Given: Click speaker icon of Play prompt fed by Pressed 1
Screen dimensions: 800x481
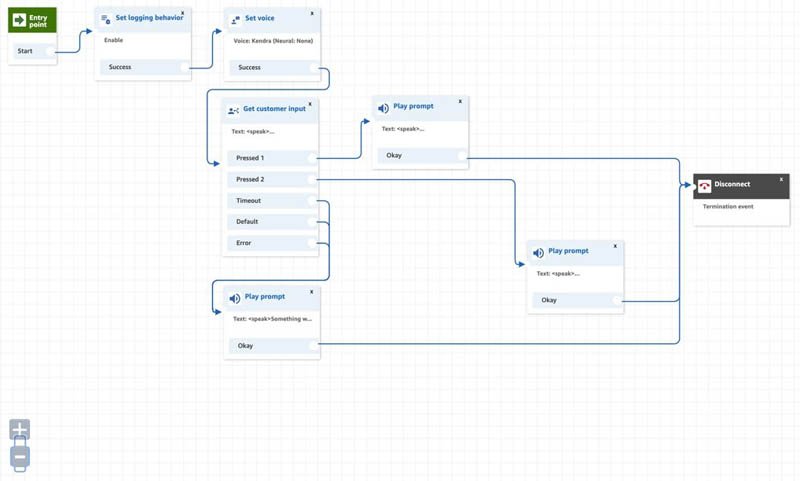Looking at the screenshot, I should 383,108.
